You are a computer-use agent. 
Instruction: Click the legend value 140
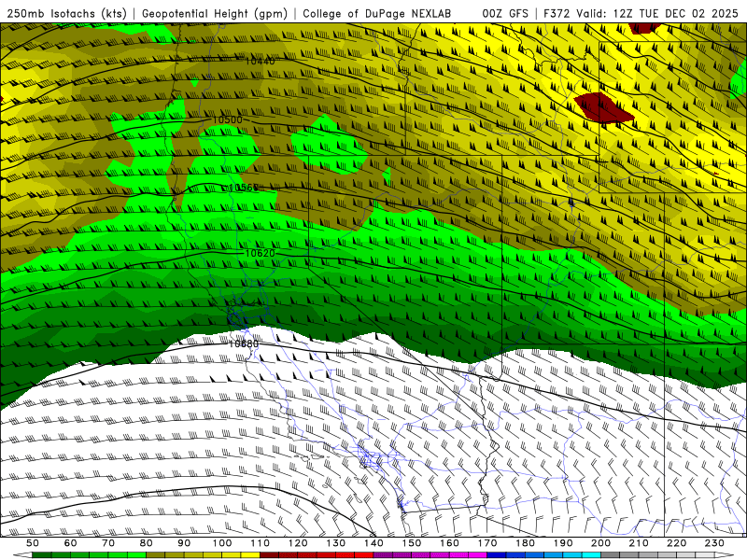[x=373, y=543]
